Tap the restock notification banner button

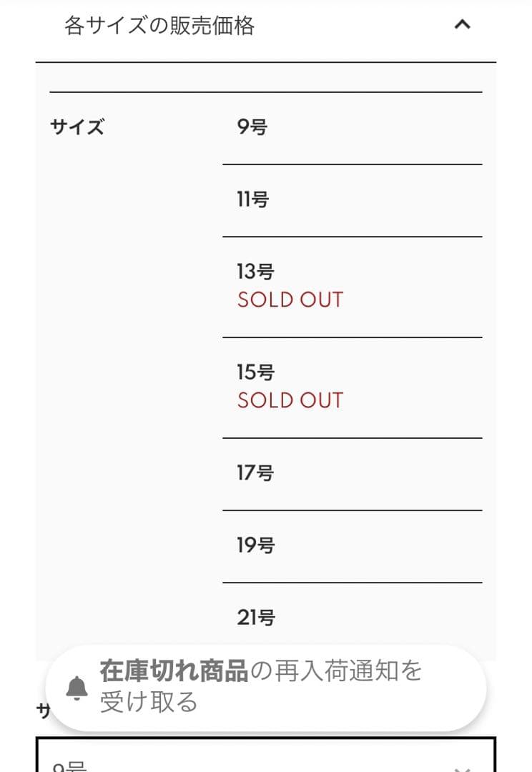[x=265, y=688]
